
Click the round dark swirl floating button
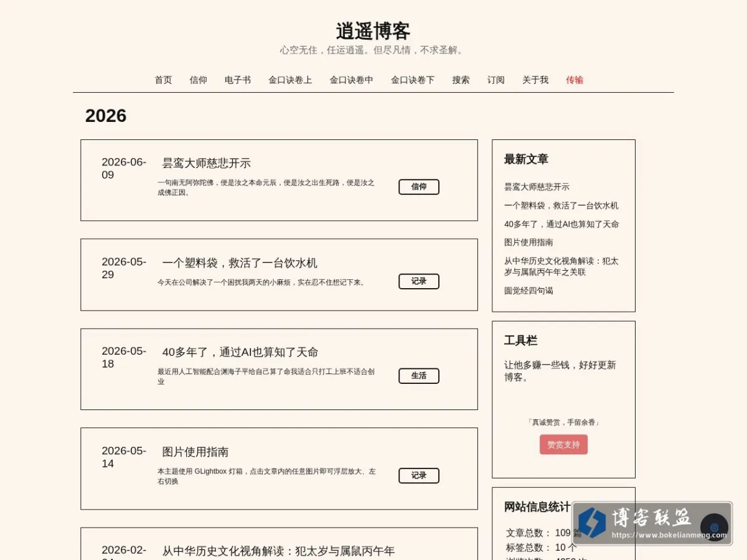tap(714, 528)
